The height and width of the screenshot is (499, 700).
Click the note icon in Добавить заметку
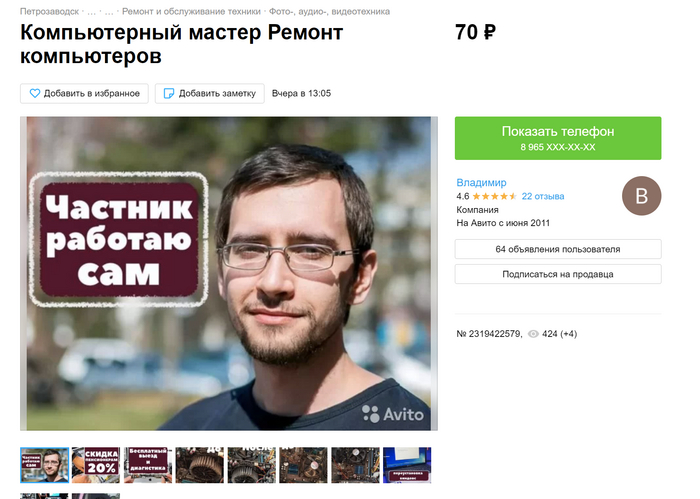(x=169, y=93)
